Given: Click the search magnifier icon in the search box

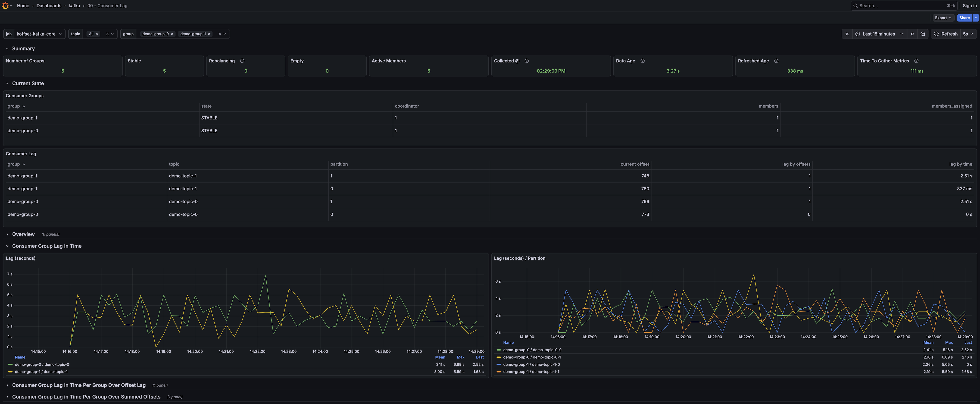Looking at the screenshot, I should click(856, 5).
